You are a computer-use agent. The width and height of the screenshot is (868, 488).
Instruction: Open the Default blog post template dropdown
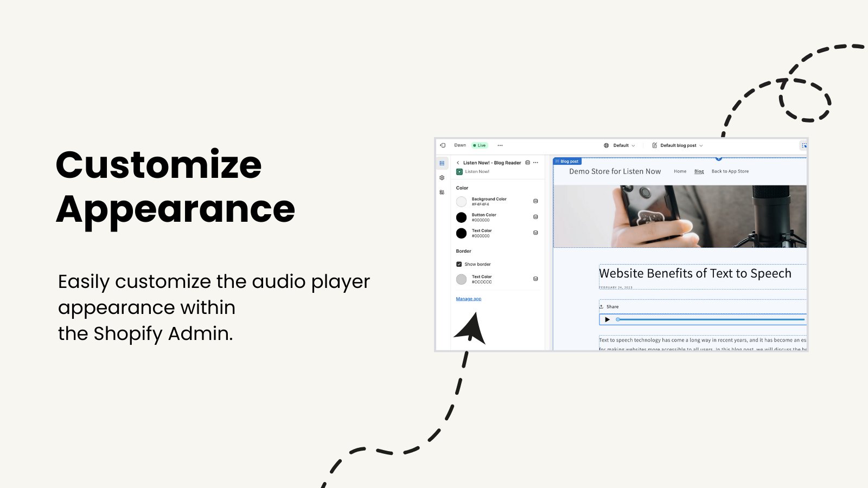[x=681, y=145]
